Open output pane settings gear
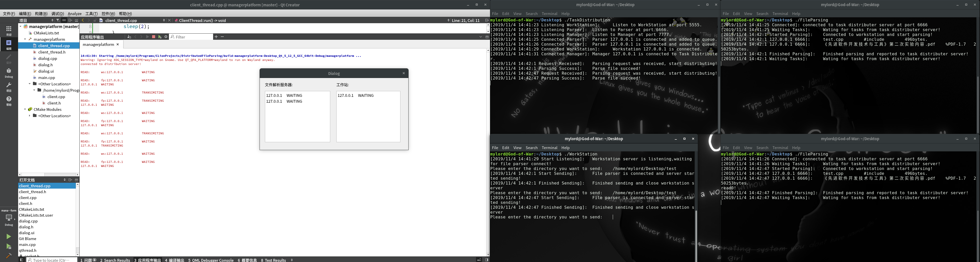The width and height of the screenshot is (980, 262). pyautogui.click(x=166, y=37)
